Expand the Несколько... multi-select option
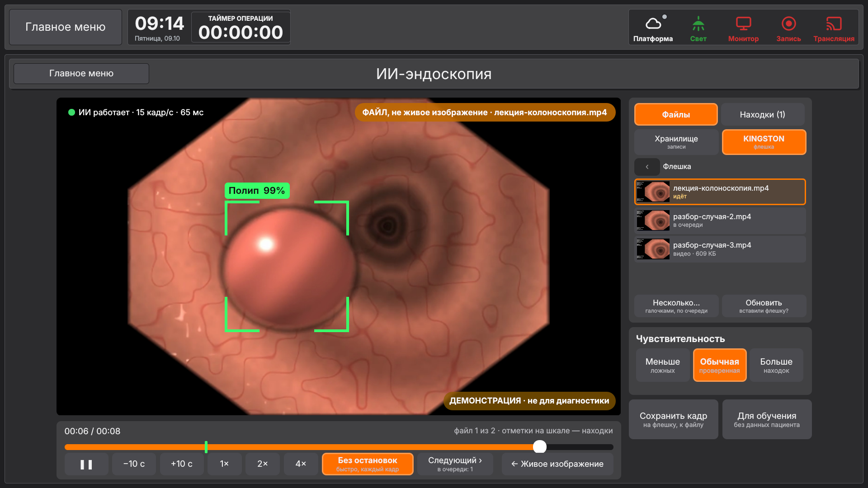The width and height of the screenshot is (868, 488). click(x=676, y=306)
